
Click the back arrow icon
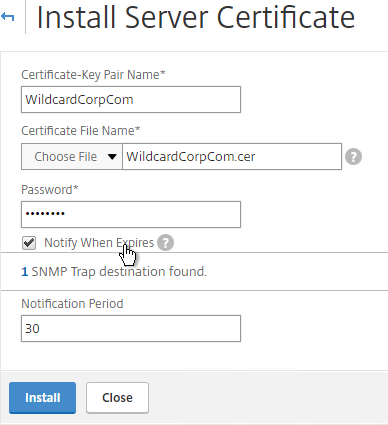(x=7, y=17)
